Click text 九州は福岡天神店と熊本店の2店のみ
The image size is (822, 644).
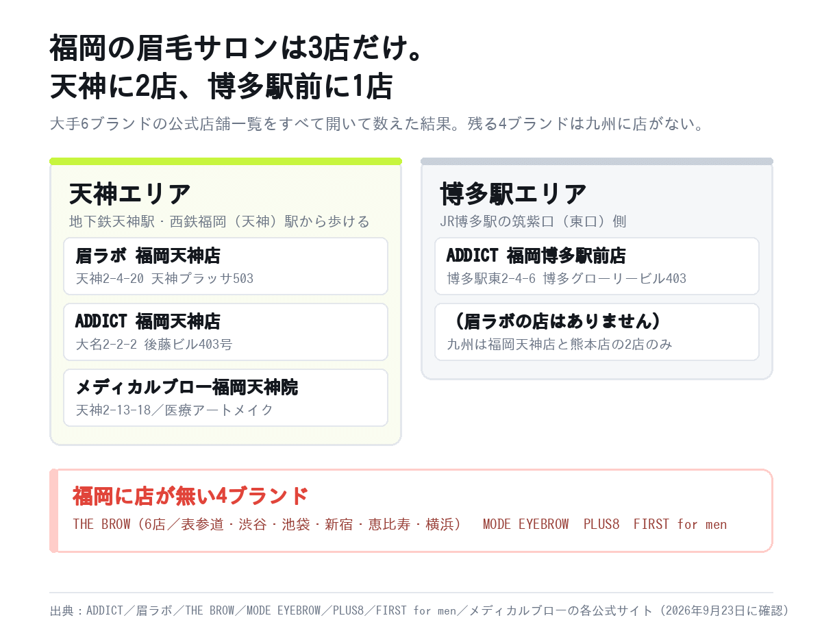pyautogui.click(x=560, y=344)
